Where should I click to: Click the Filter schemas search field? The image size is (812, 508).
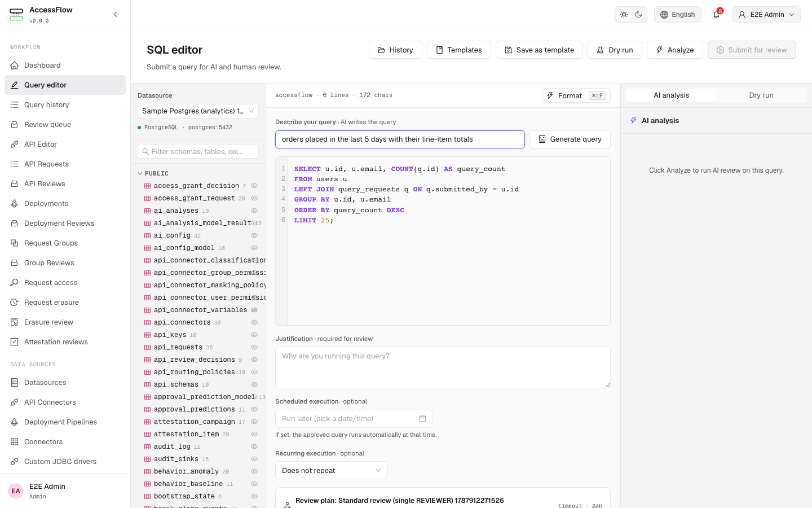[x=198, y=151]
